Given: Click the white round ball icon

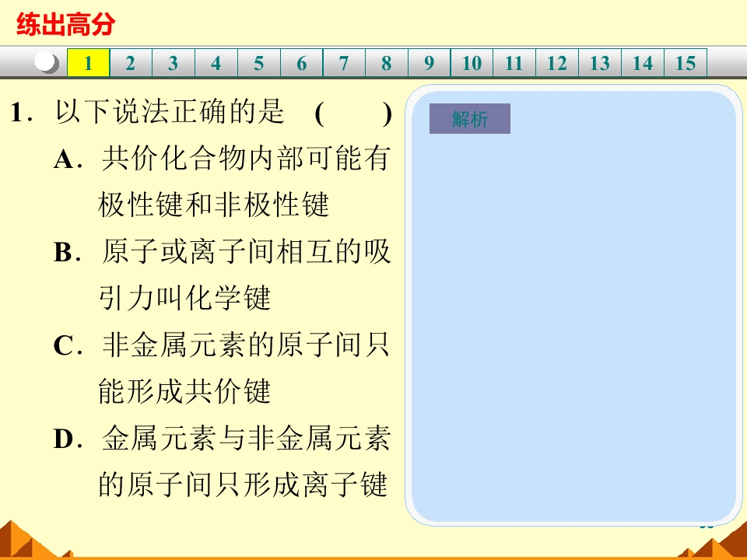Looking at the screenshot, I should (x=47, y=62).
